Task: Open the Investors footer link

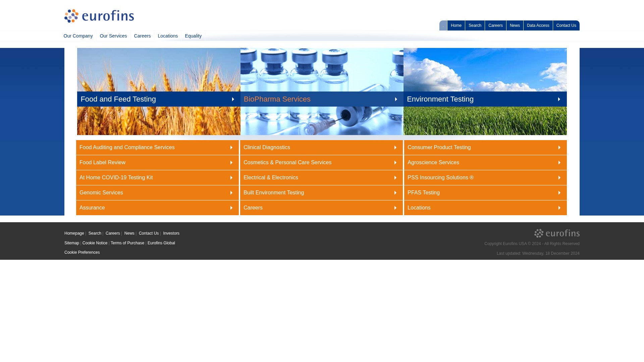Action: (171, 233)
